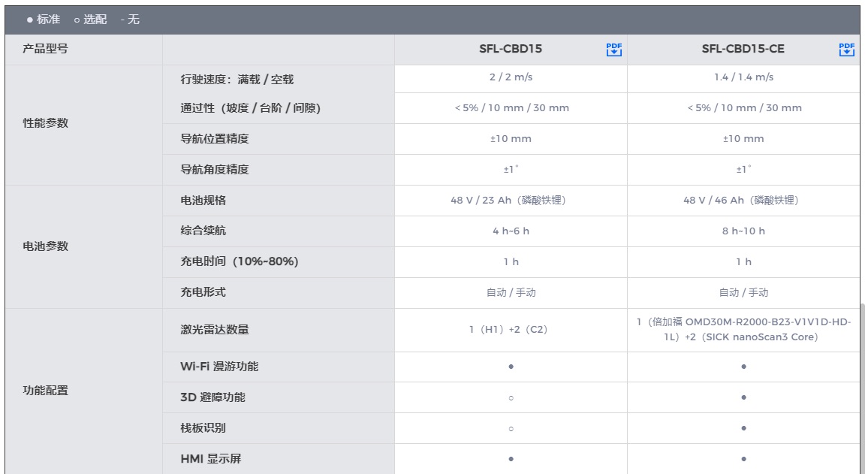Click the SFL-CBD15 Wi-Fi 漫游功能 standard dot

[511, 367]
